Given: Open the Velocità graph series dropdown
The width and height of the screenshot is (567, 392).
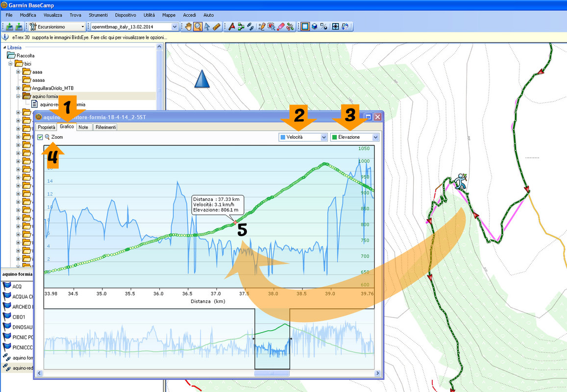Looking at the screenshot, I should (323, 137).
